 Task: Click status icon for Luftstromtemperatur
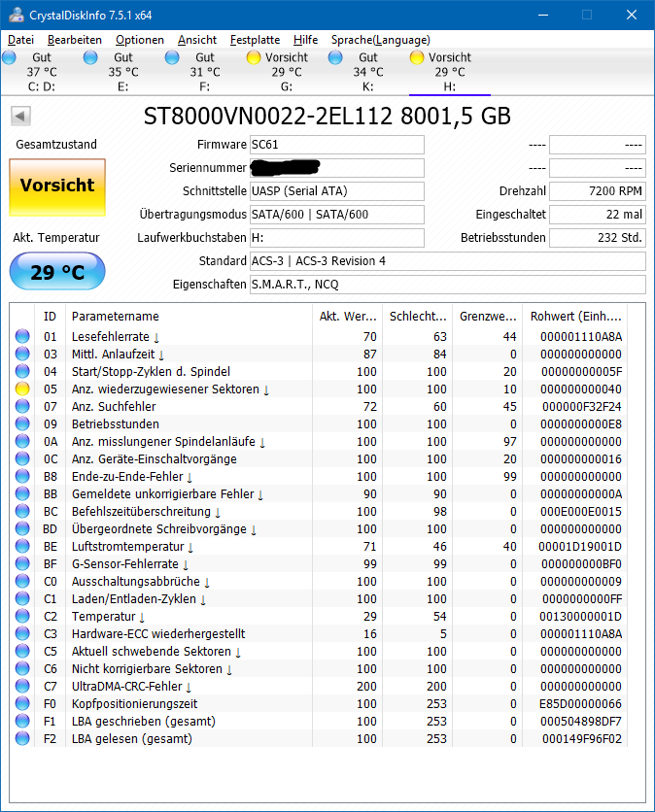(x=22, y=546)
